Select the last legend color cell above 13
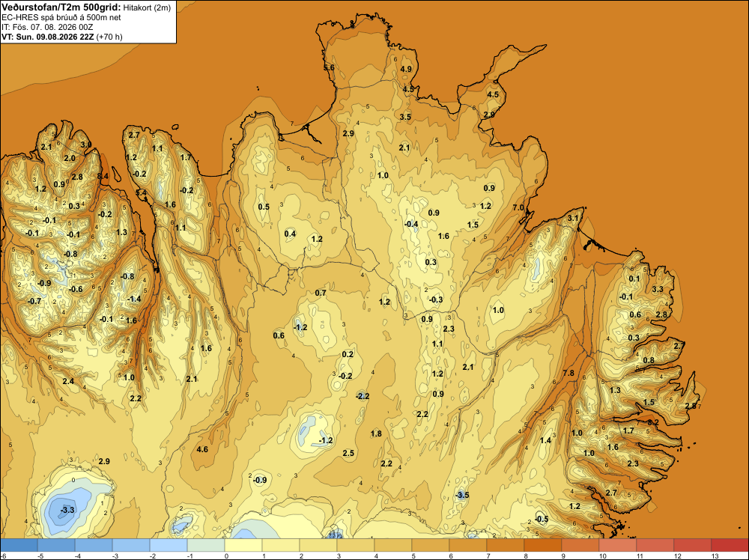749x560 pixels. tap(730, 545)
